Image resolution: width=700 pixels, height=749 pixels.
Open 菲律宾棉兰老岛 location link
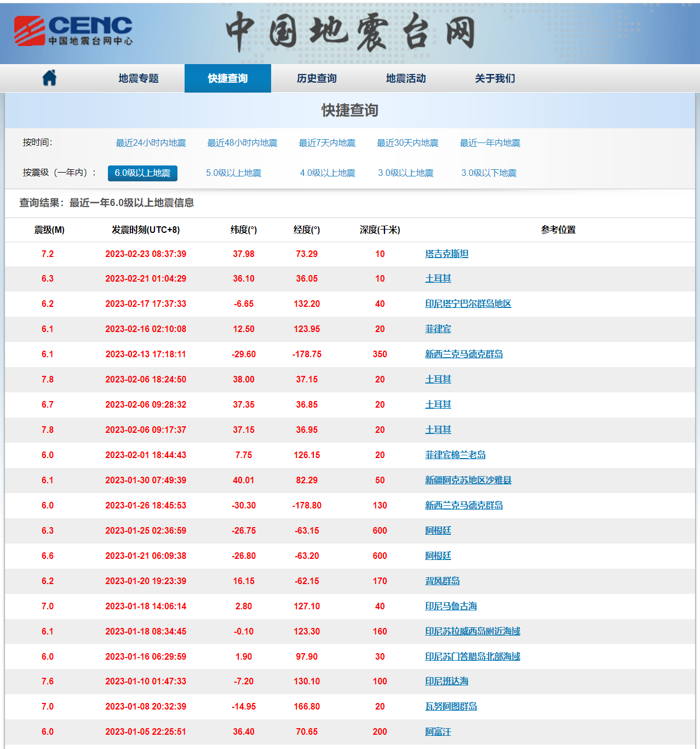tap(455, 455)
